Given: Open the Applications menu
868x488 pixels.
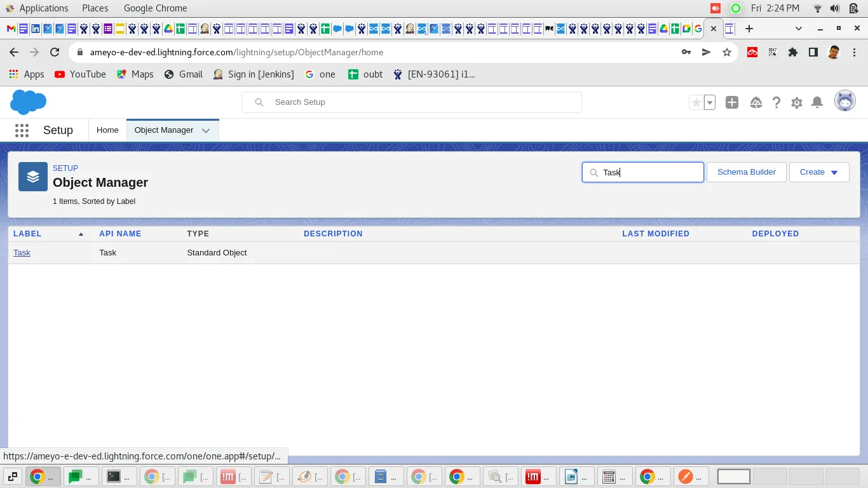Looking at the screenshot, I should point(44,8).
